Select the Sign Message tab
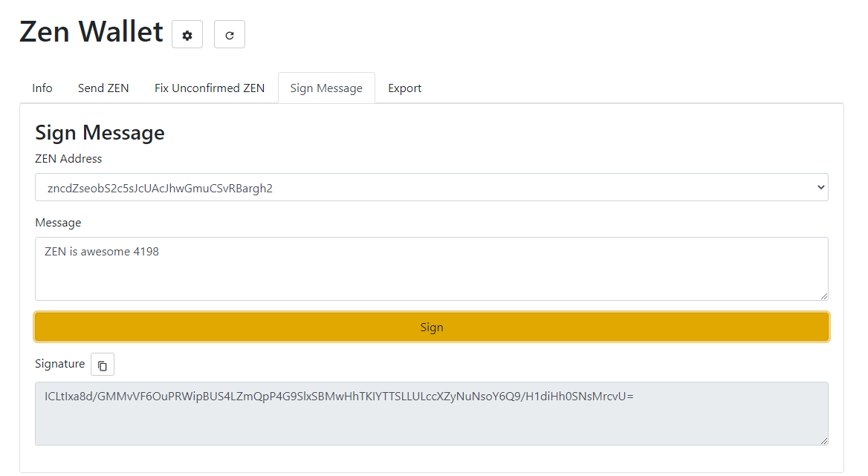 [x=326, y=88]
